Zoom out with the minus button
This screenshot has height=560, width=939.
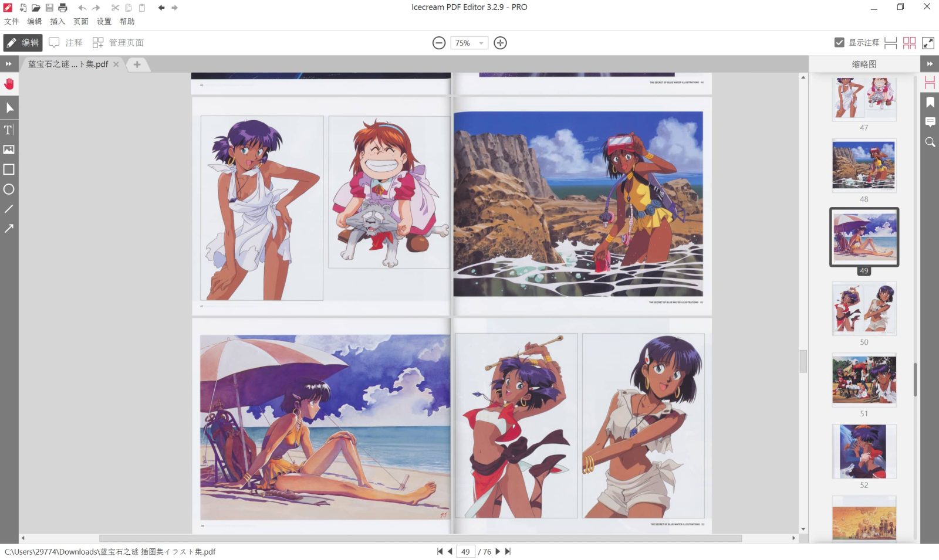tap(439, 43)
